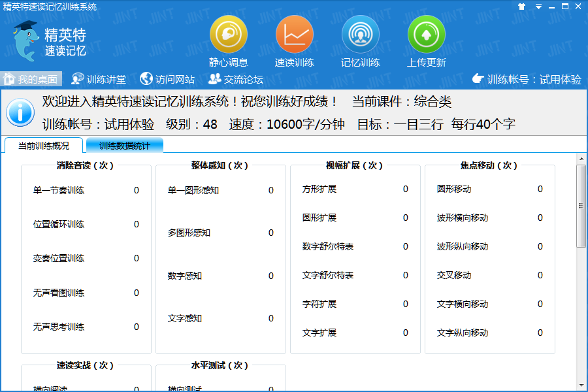The image size is (588, 392).
Task: Click the green 上传更新 upload icon
Action: pos(426,34)
